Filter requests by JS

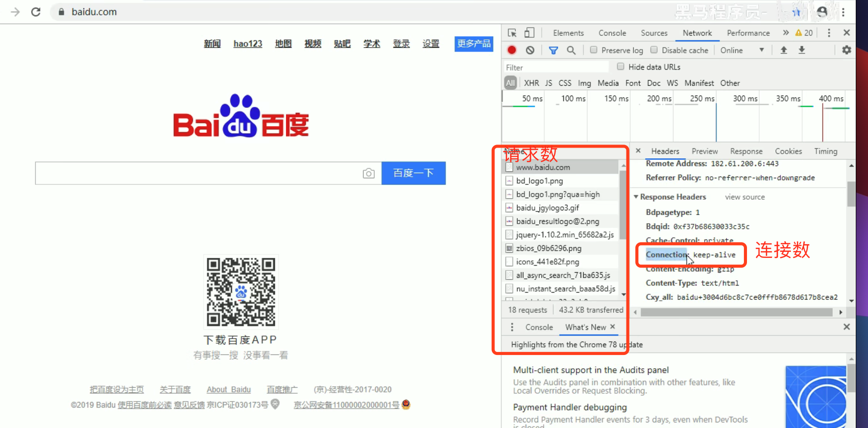pyautogui.click(x=548, y=83)
